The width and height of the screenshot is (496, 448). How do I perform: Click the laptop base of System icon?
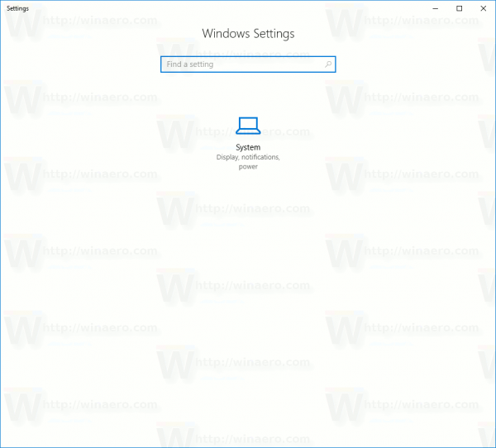pos(248,131)
